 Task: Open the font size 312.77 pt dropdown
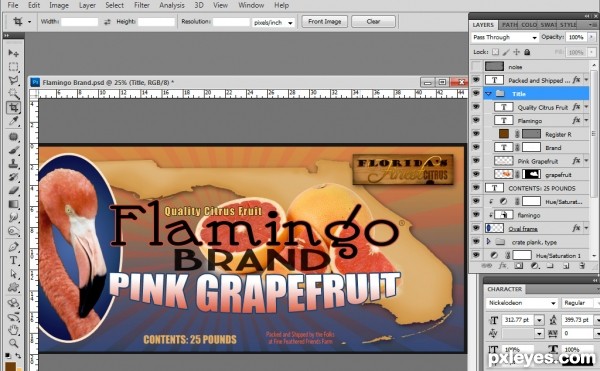[x=539, y=320]
